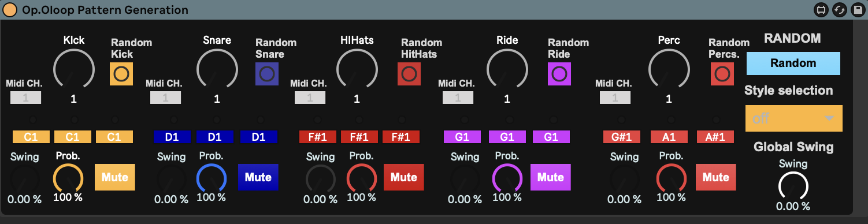Toggle the Random Snare blue button
The width and height of the screenshot is (868, 224).
[x=267, y=74]
